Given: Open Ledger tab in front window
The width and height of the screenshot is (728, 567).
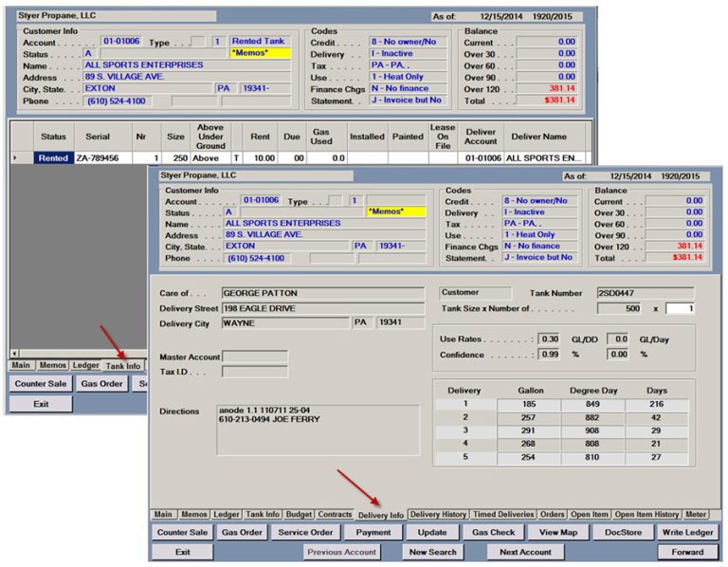Looking at the screenshot, I should (227, 515).
